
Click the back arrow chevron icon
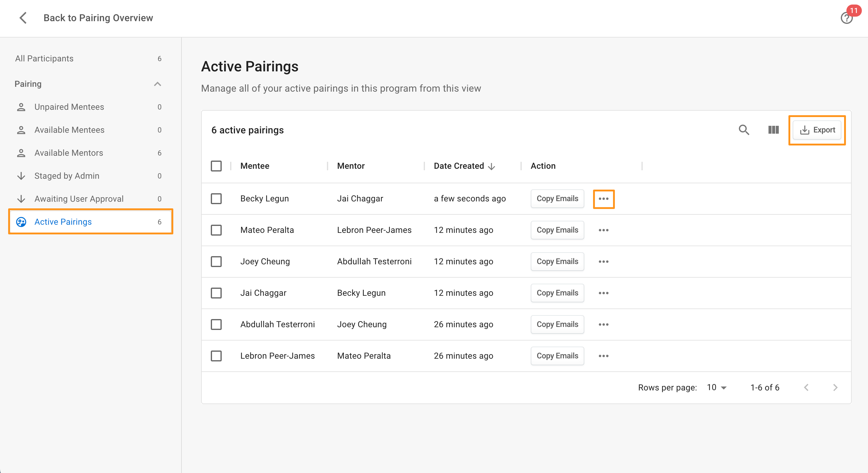click(23, 18)
